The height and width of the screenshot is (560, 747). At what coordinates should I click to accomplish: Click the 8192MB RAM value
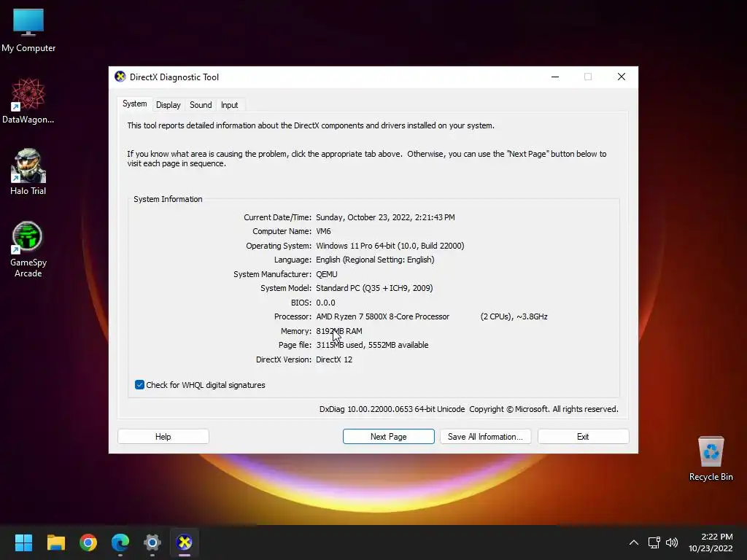click(x=339, y=331)
